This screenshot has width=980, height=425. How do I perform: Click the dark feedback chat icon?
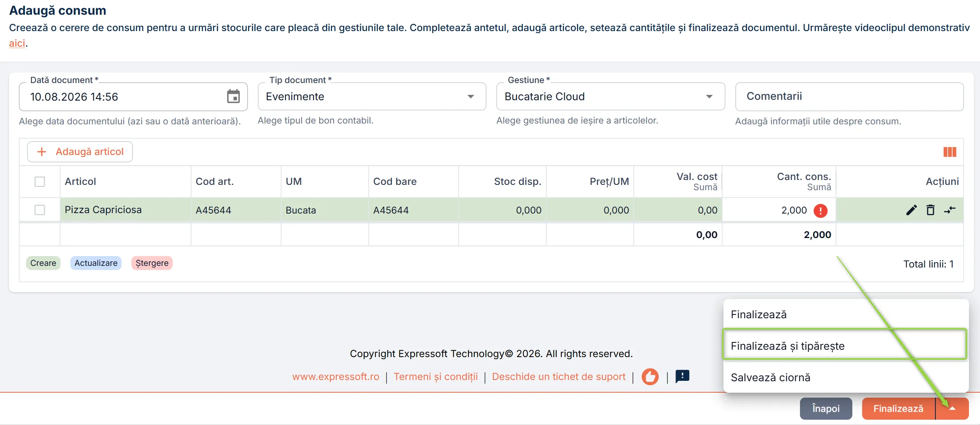click(x=682, y=377)
